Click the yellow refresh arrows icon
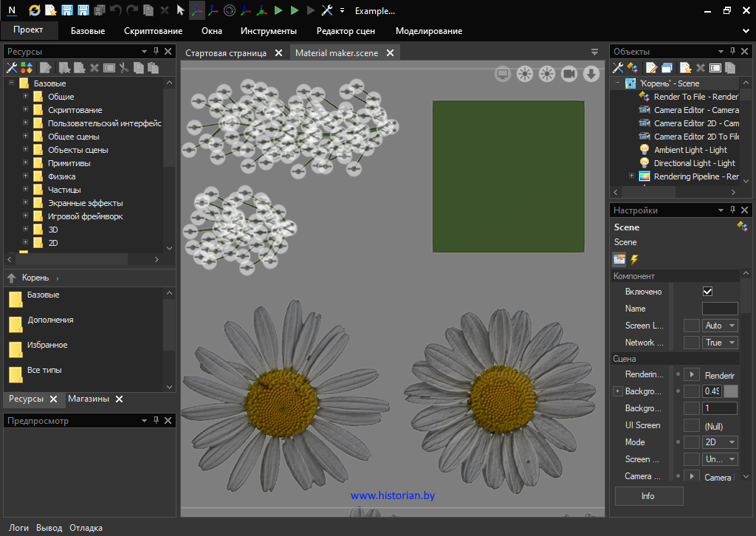 [x=35, y=10]
